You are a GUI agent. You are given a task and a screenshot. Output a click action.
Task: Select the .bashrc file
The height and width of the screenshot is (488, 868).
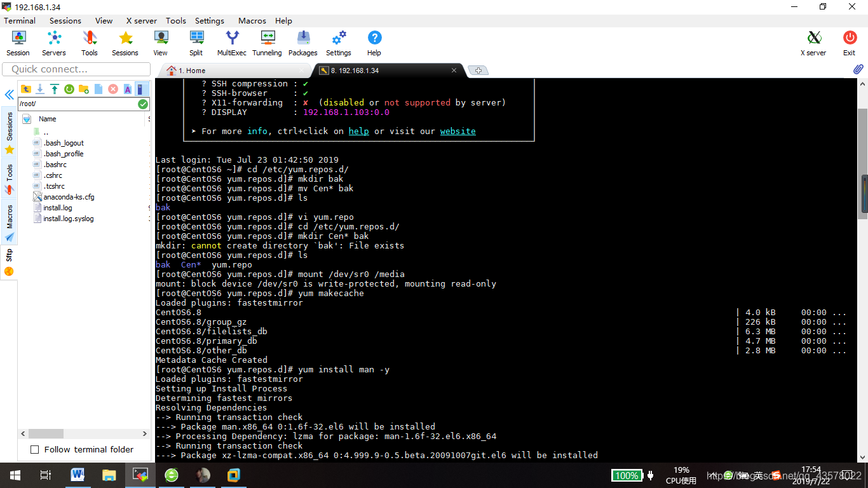coord(55,165)
